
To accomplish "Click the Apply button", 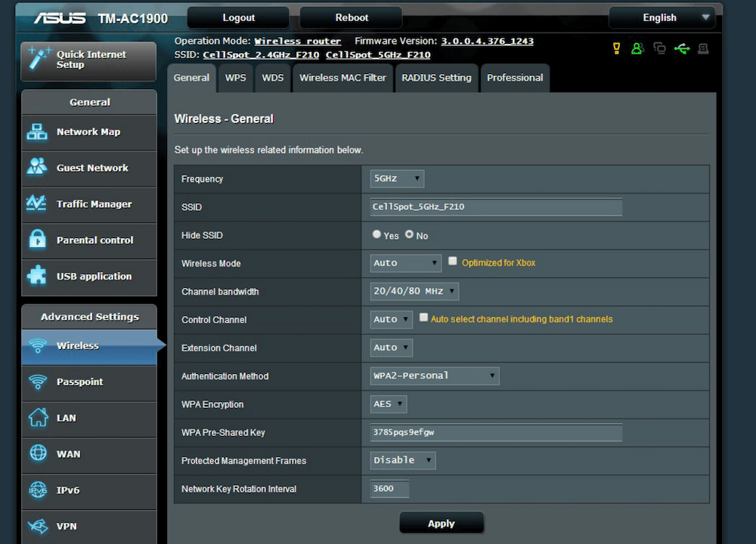I will coord(442,524).
